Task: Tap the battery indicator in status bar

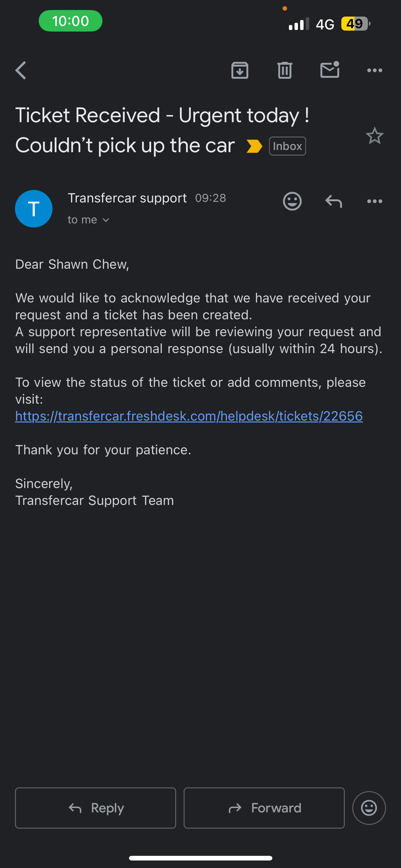Action: [355, 24]
